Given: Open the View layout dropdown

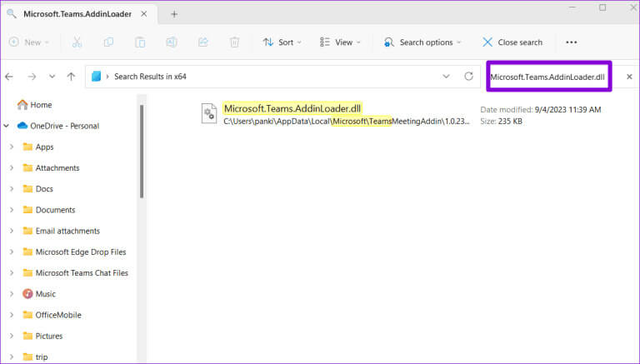Looking at the screenshot, I should pos(340,42).
